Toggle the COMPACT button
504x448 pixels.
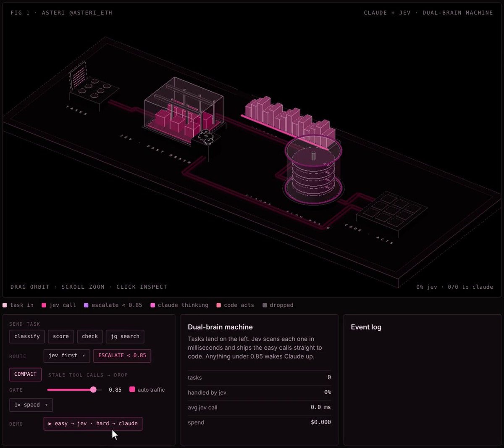[26, 374]
